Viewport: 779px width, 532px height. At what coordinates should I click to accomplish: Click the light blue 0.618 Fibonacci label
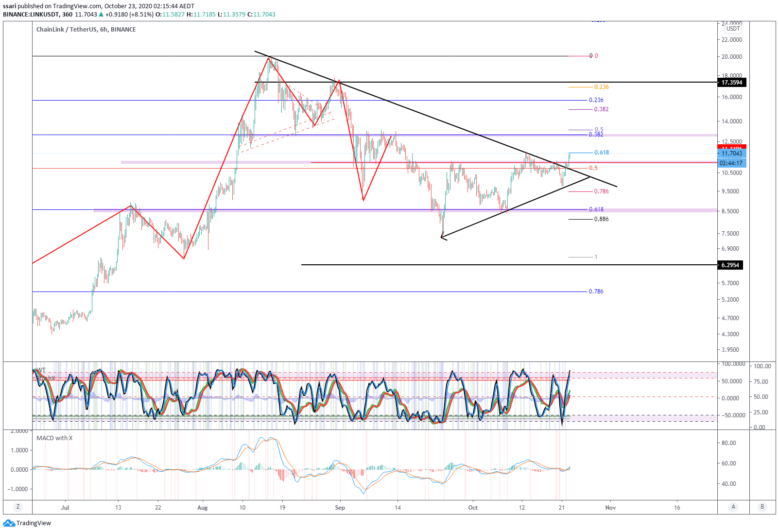click(602, 153)
